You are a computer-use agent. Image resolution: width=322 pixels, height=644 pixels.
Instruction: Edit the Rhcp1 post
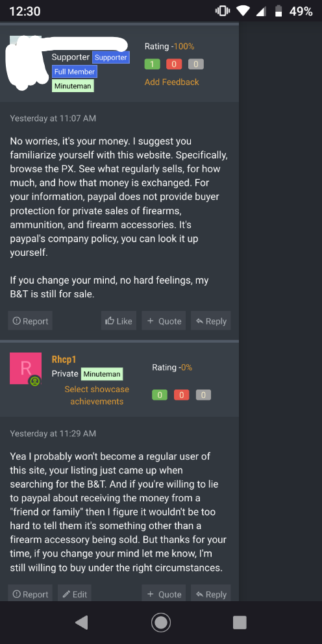tap(75, 593)
